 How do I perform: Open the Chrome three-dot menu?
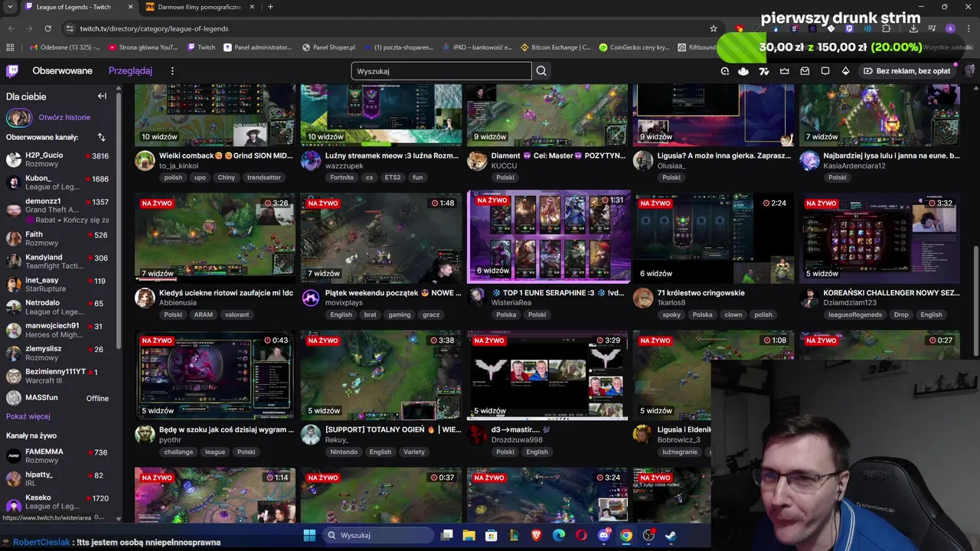pos(969,28)
